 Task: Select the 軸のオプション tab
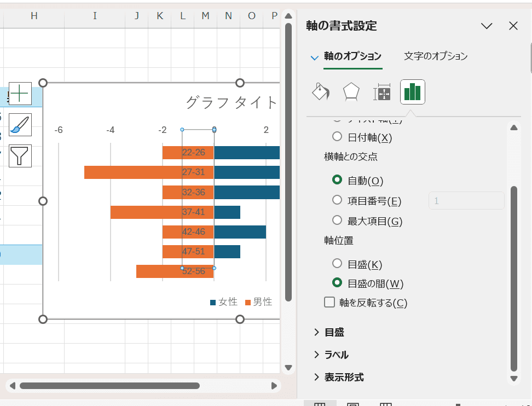point(353,56)
